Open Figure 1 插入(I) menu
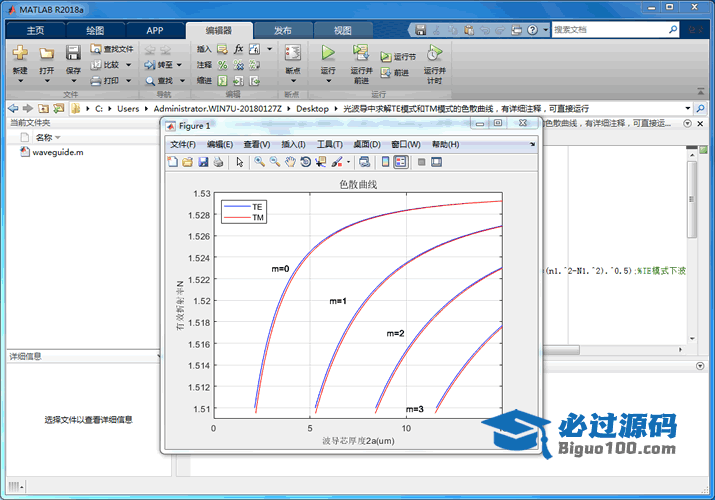This screenshot has height=500, width=715. coord(293,144)
